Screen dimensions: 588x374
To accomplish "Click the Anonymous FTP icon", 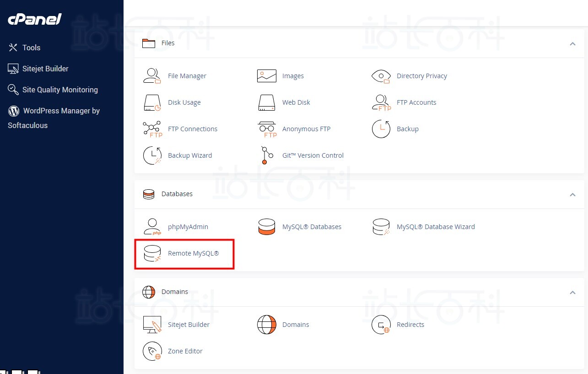I will coord(267,129).
